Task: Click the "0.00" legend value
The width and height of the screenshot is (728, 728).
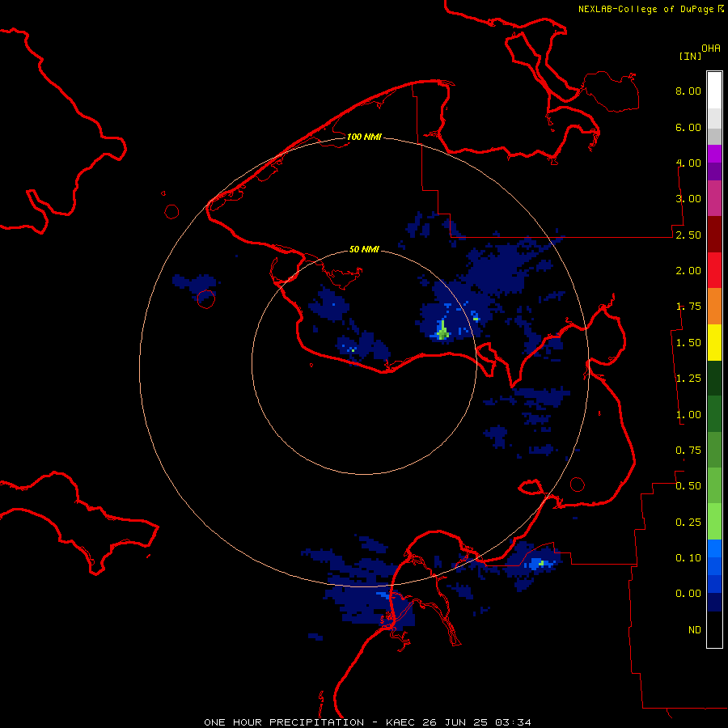Action: click(x=688, y=594)
